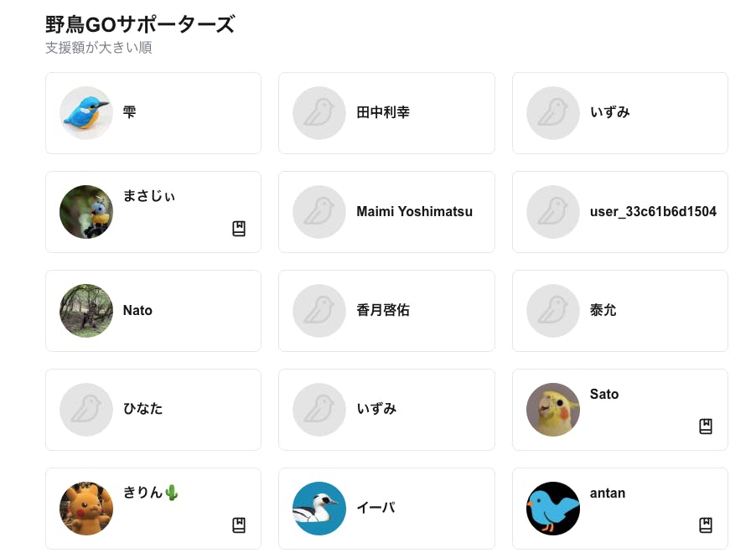The height and width of the screenshot is (558, 756).
Task: Click Sato's cockatiel profile picture
Action: pos(553,410)
